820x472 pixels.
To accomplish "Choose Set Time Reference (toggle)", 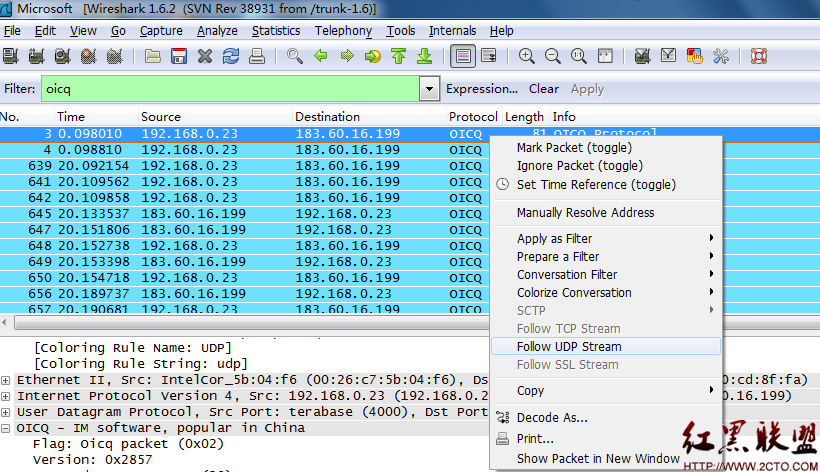I will coord(596,185).
